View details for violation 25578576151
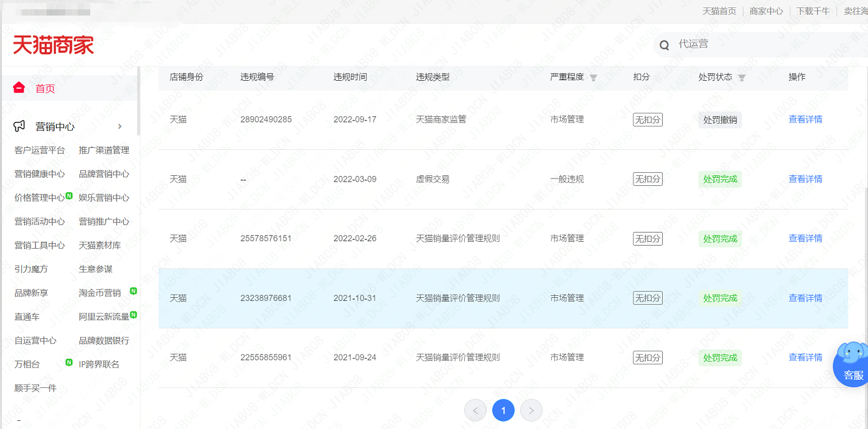The width and height of the screenshot is (868, 429). click(x=805, y=238)
